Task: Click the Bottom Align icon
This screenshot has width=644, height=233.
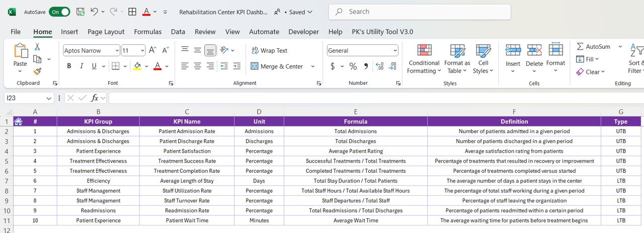Action: pos(210,50)
